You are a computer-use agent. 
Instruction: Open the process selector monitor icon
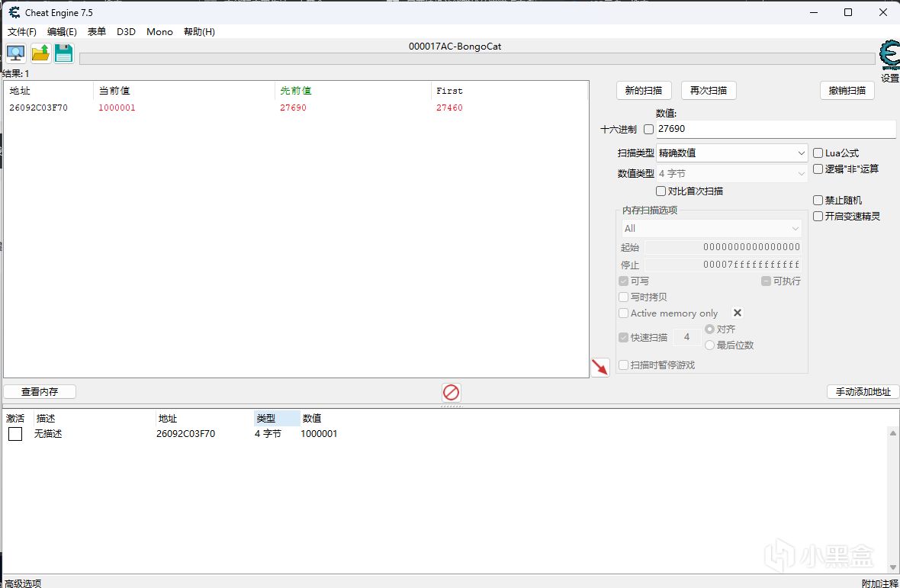coord(15,53)
